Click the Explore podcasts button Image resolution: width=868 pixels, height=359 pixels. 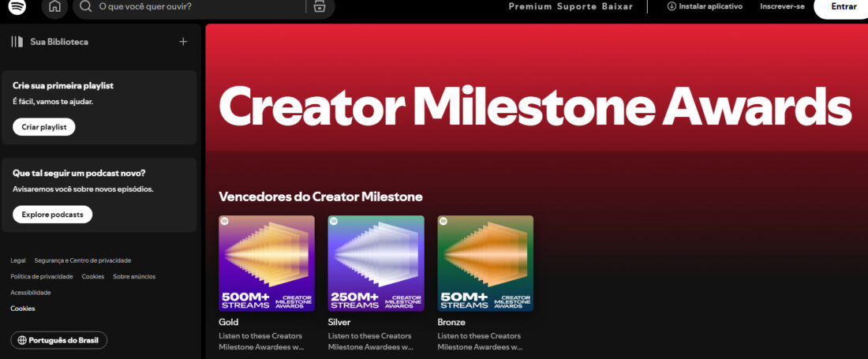(x=53, y=214)
